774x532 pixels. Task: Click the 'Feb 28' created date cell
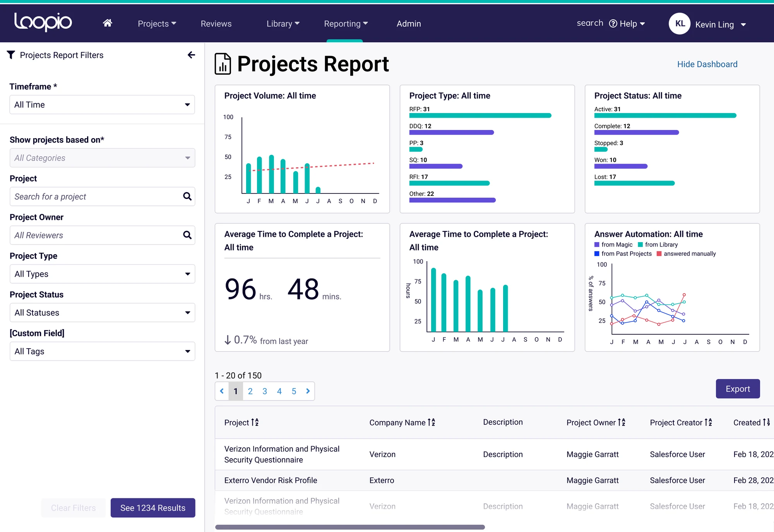coord(753,480)
